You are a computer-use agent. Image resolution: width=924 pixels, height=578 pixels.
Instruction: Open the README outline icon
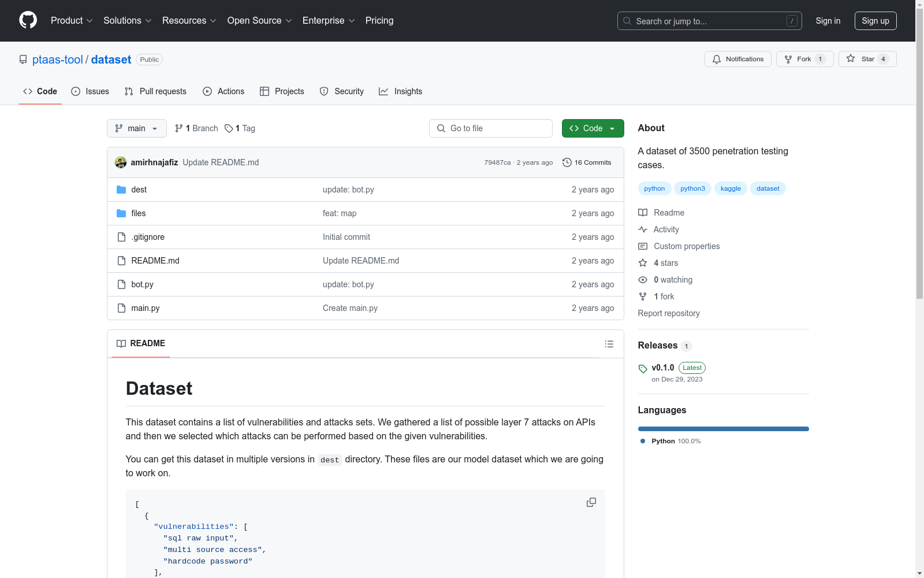click(x=609, y=344)
